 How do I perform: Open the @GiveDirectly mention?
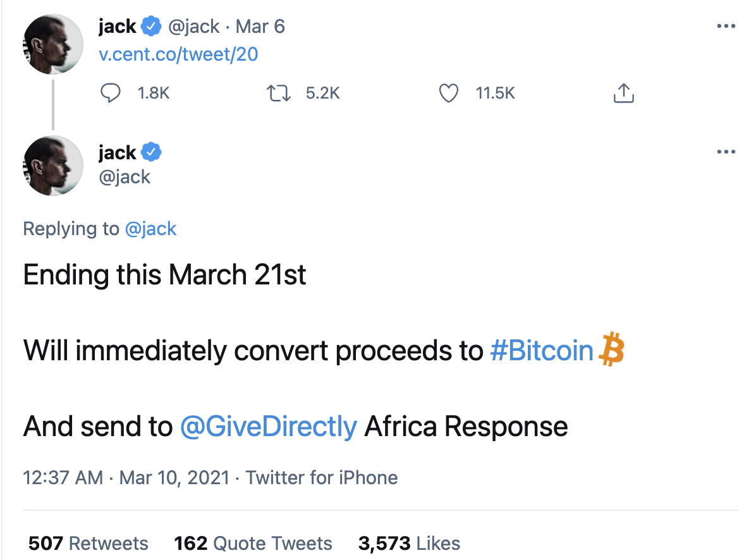point(269,427)
